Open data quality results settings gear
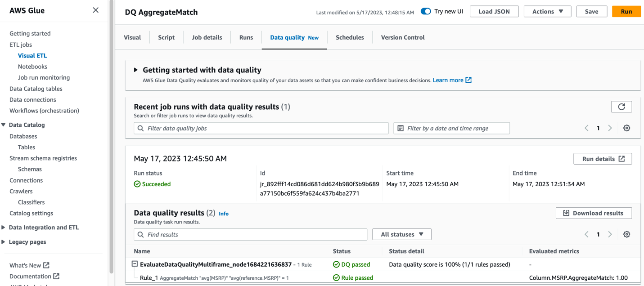Image resolution: width=644 pixels, height=286 pixels. click(626, 234)
